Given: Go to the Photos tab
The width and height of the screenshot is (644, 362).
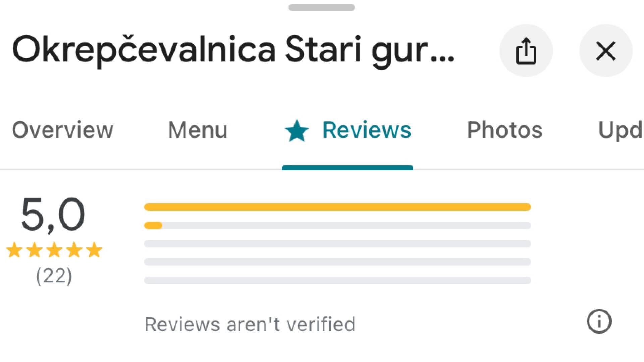Looking at the screenshot, I should [x=505, y=130].
